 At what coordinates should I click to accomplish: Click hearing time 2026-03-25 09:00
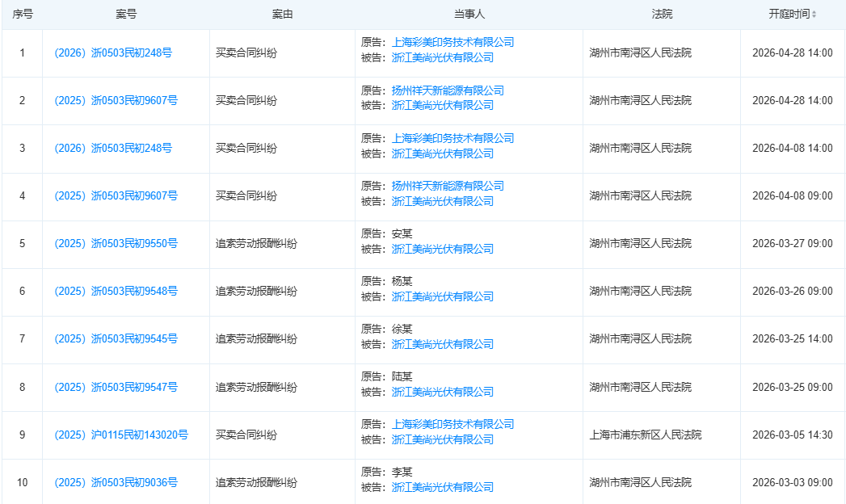(x=793, y=387)
